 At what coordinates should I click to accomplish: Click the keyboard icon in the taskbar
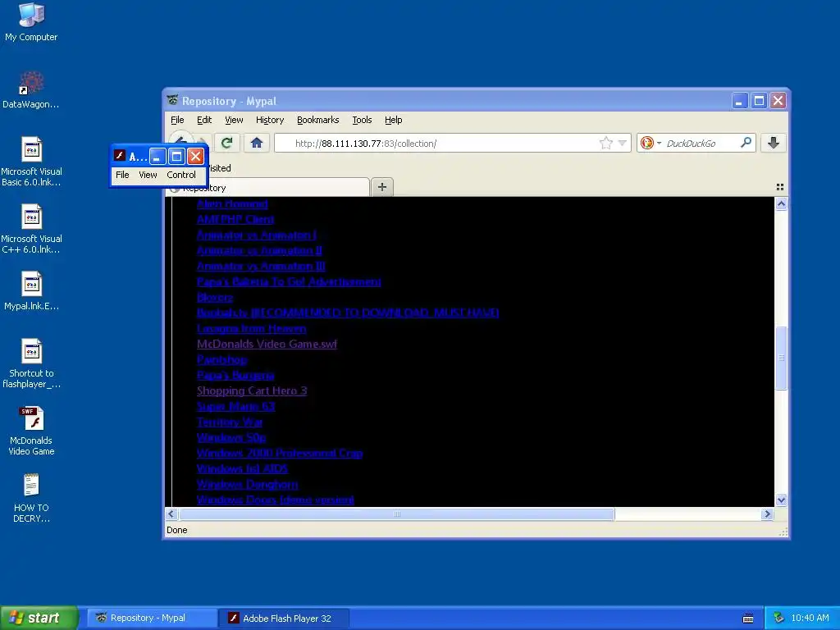pos(748,619)
